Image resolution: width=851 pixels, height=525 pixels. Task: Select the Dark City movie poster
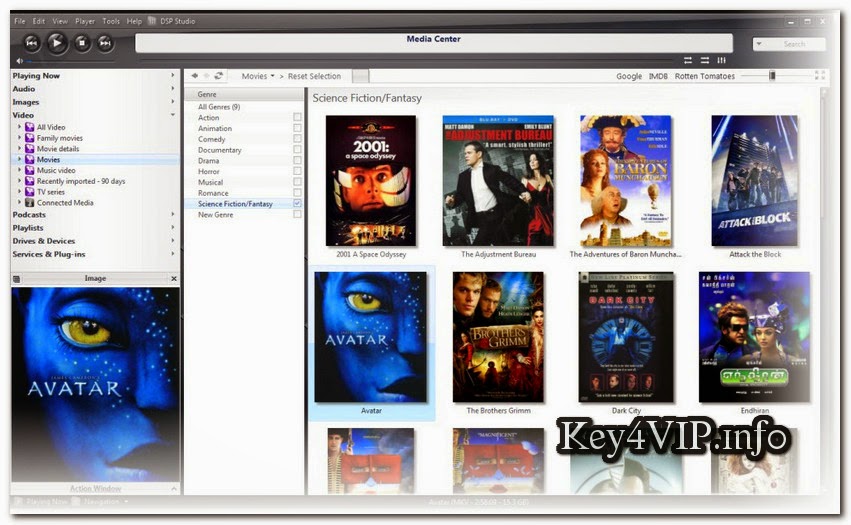coord(626,337)
